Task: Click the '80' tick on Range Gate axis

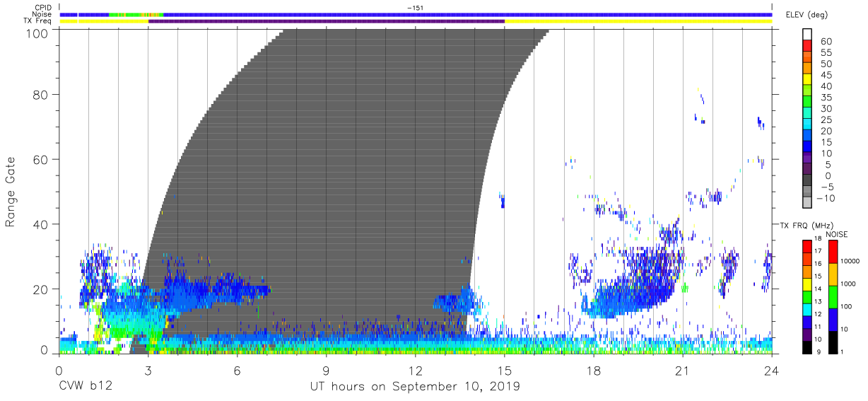Action: pos(42,95)
